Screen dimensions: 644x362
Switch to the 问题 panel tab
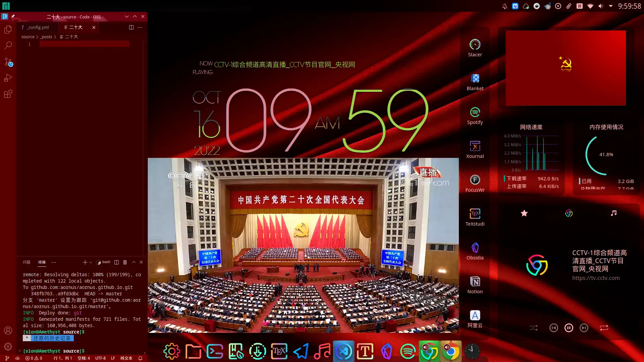(x=26, y=262)
